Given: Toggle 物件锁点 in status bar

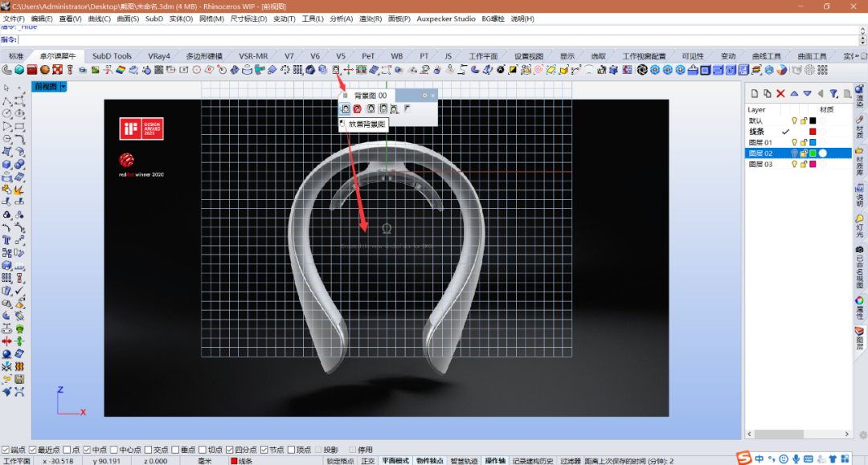Looking at the screenshot, I should [x=429, y=461].
